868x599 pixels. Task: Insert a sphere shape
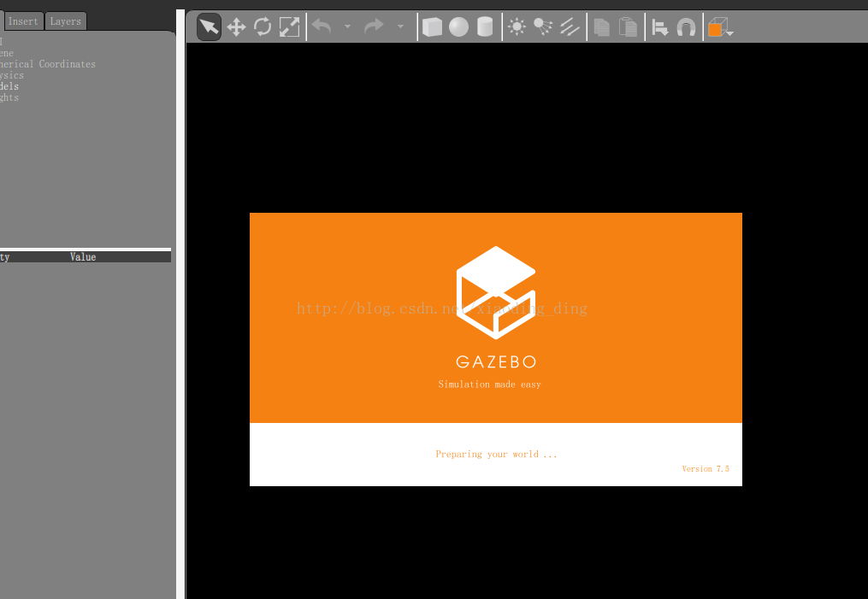[x=458, y=26]
